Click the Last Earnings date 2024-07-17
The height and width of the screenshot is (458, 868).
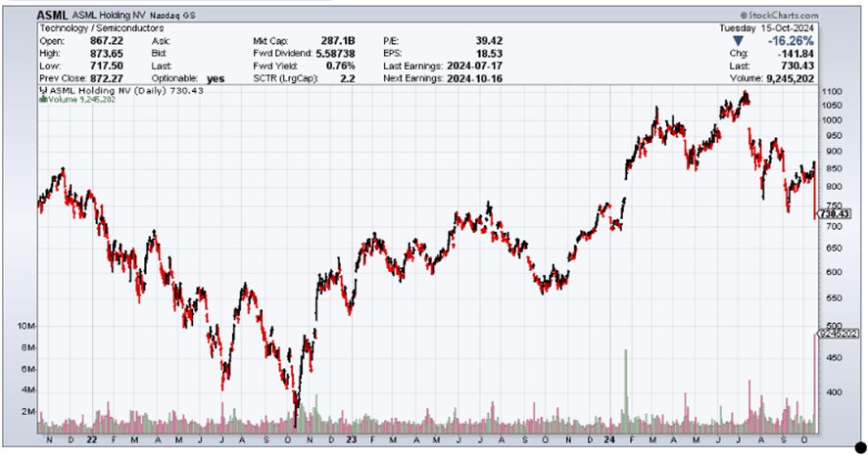[474, 66]
